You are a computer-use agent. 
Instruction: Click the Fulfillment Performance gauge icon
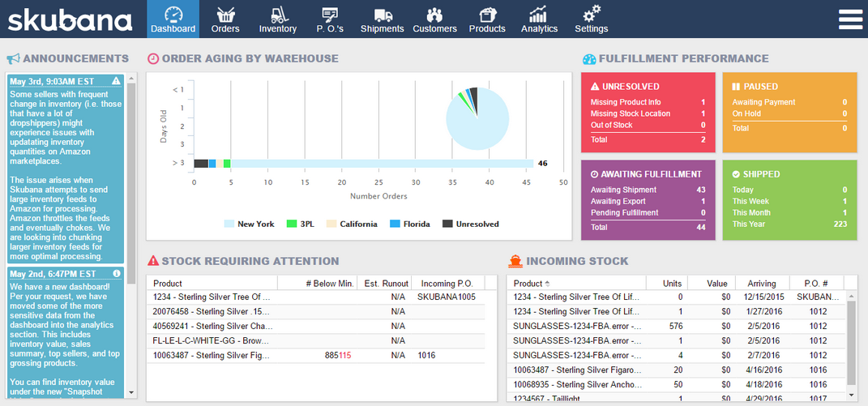click(x=589, y=58)
